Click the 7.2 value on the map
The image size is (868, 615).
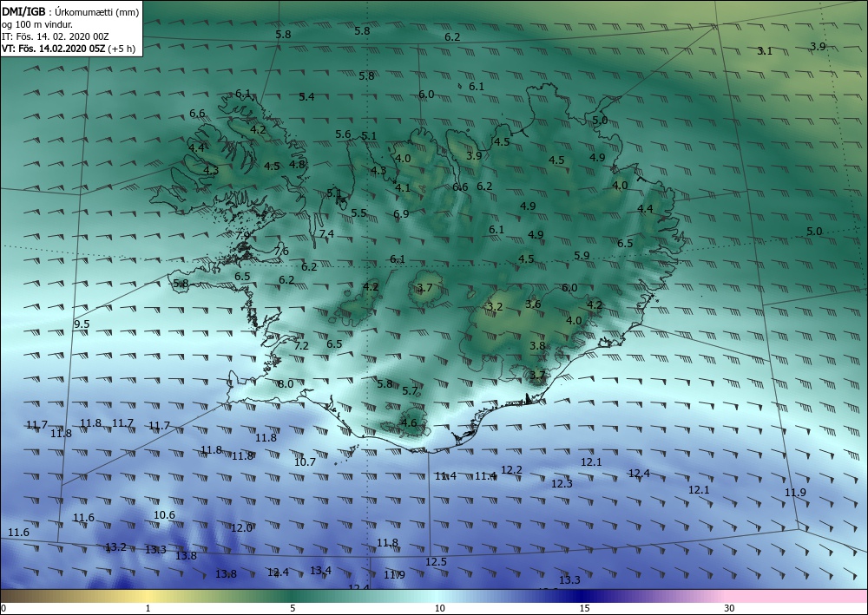(301, 345)
